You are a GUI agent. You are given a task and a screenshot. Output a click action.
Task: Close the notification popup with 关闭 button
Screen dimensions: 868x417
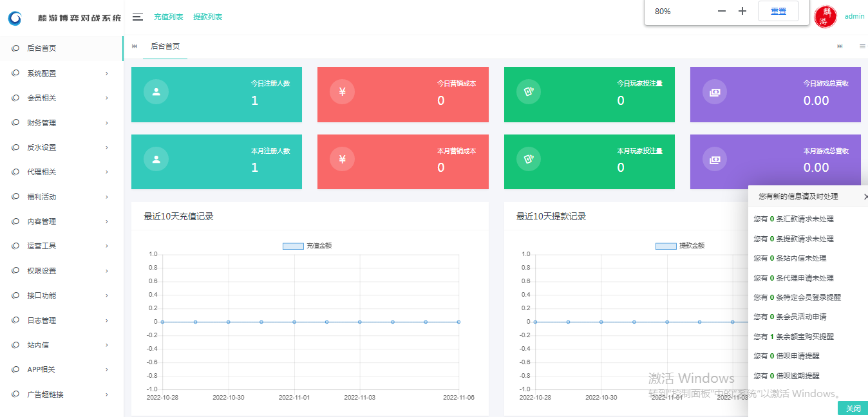click(853, 409)
